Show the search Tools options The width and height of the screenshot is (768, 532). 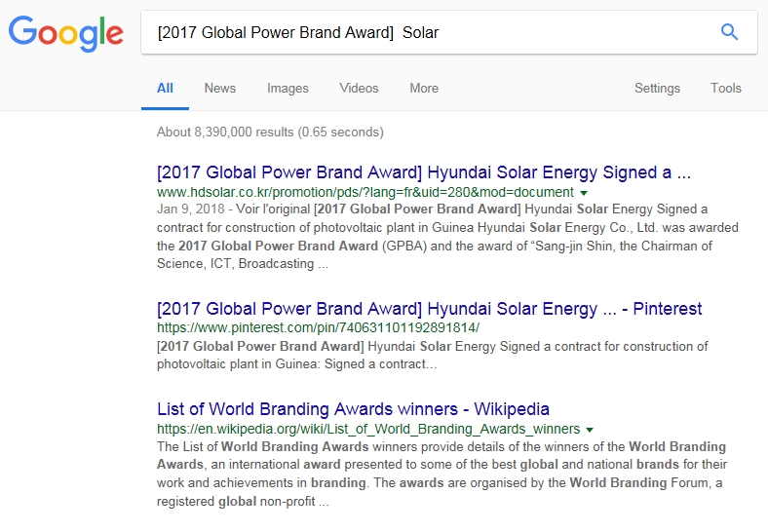pyautogui.click(x=725, y=88)
